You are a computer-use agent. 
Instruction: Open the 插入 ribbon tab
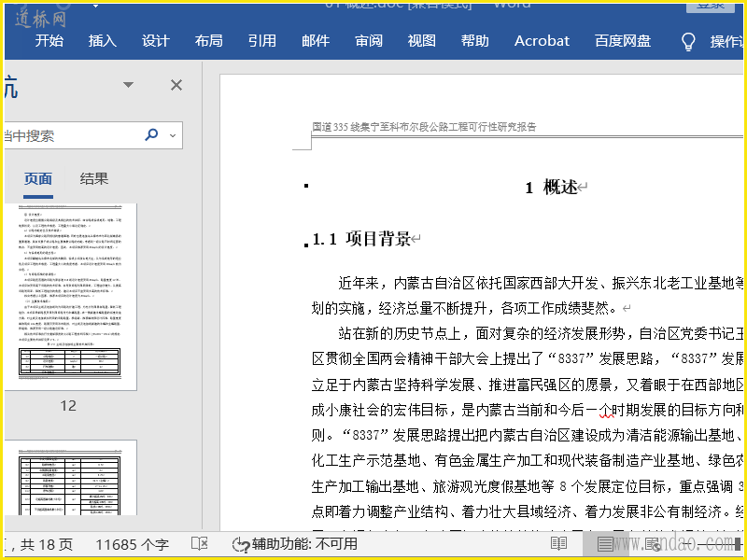(x=102, y=41)
